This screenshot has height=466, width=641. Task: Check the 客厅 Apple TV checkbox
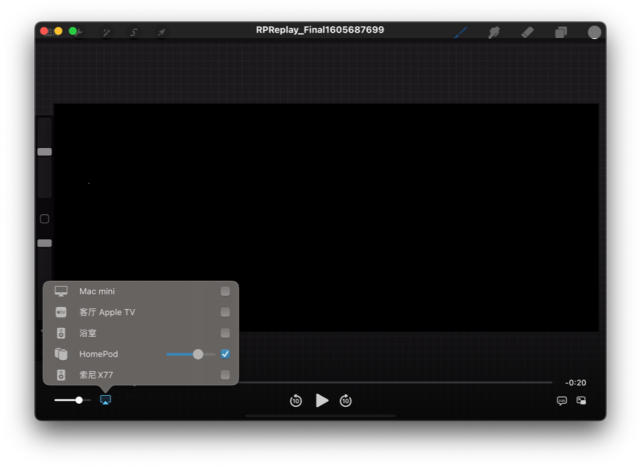pos(225,312)
